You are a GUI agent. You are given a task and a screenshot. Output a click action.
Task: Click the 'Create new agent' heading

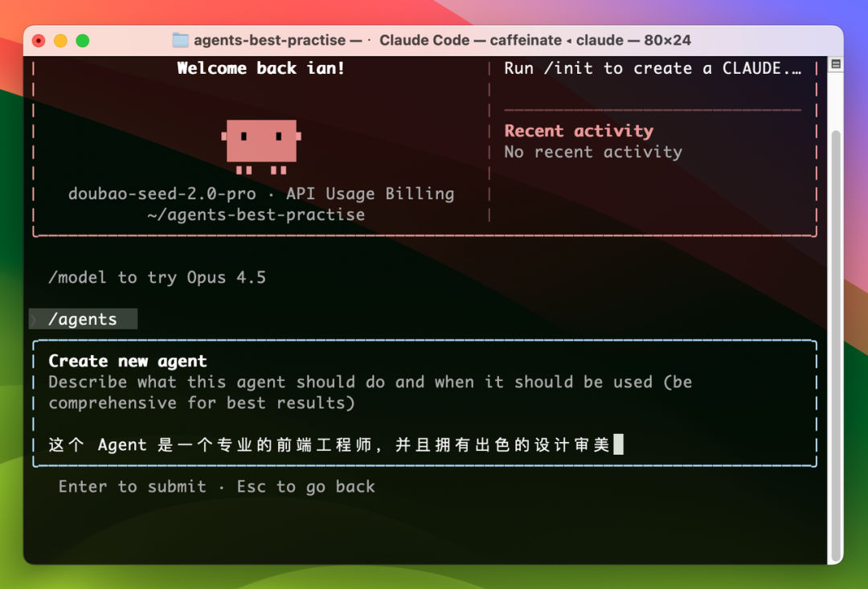[x=127, y=362]
